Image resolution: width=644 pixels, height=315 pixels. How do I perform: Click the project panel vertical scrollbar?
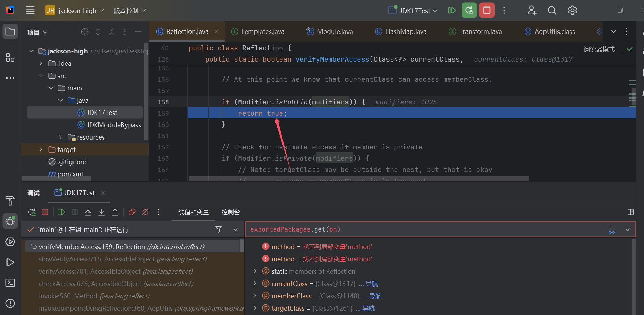click(146, 92)
